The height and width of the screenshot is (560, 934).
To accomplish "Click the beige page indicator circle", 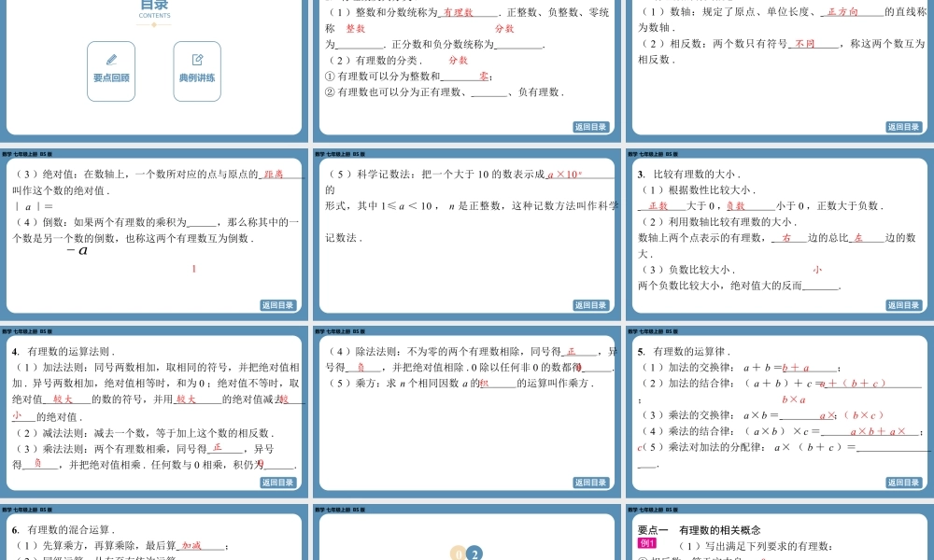I will pyautogui.click(x=457, y=553).
